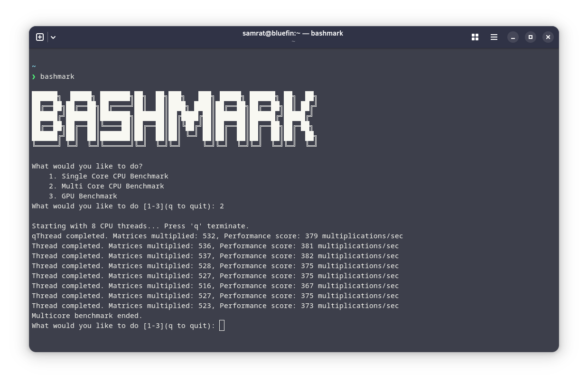Close the bashmark terminal window

pos(548,37)
